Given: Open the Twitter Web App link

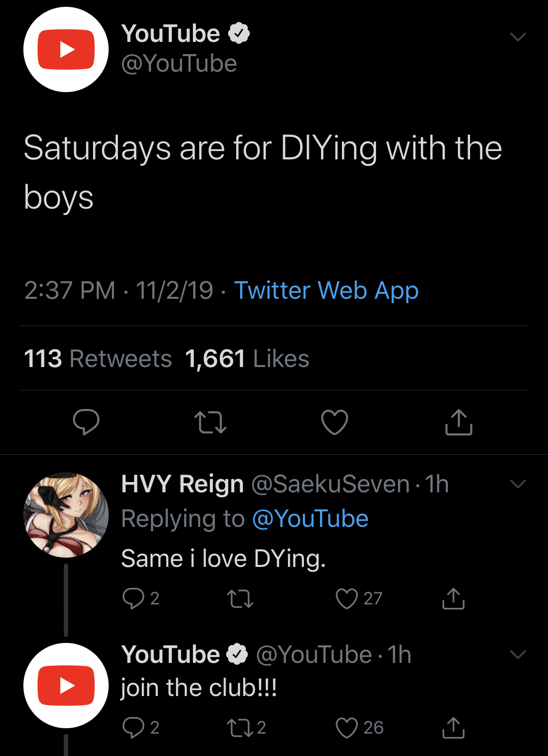Looking at the screenshot, I should point(326,291).
